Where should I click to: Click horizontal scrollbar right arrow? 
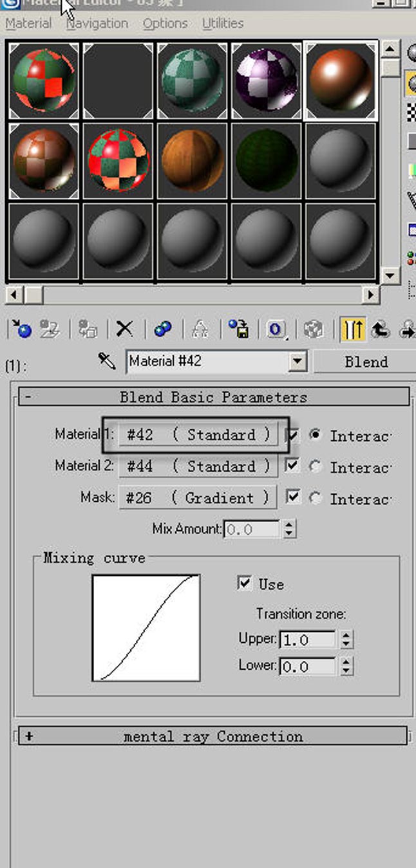tap(370, 295)
